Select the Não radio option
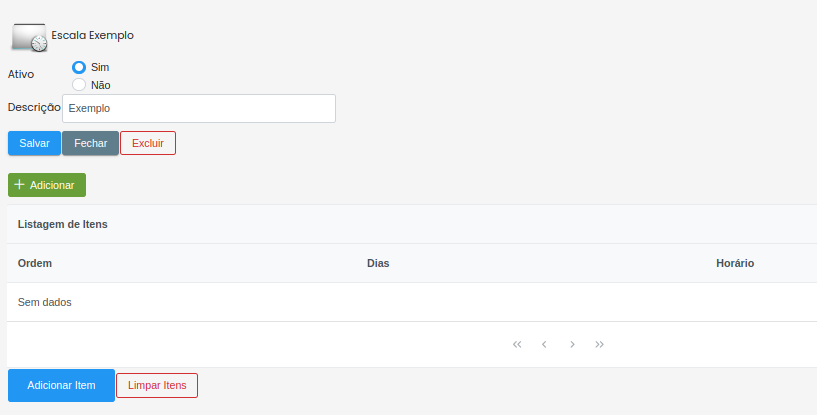 tap(80, 85)
